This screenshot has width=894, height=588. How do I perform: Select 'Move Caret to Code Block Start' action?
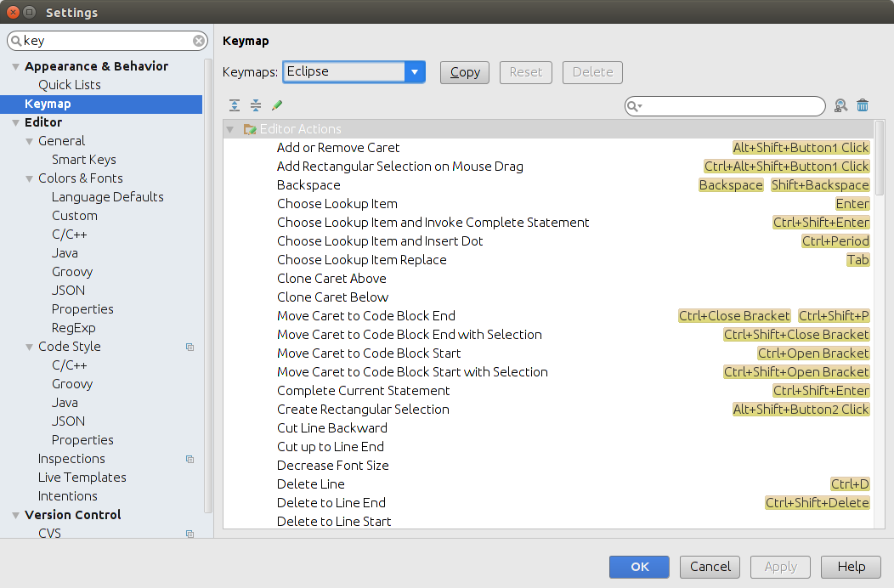[x=369, y=353]
